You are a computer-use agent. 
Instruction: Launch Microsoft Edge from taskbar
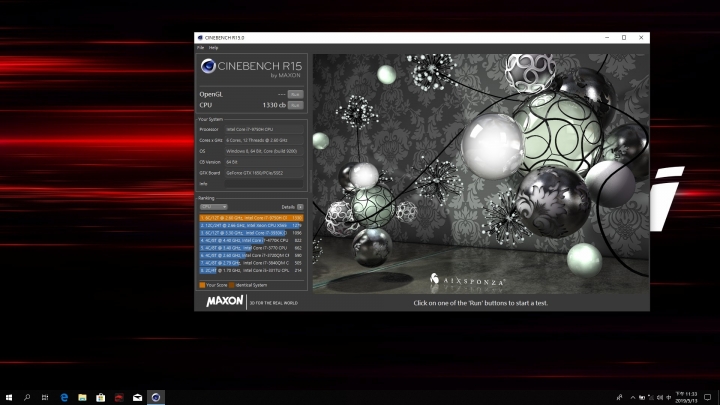pos(64,397)
